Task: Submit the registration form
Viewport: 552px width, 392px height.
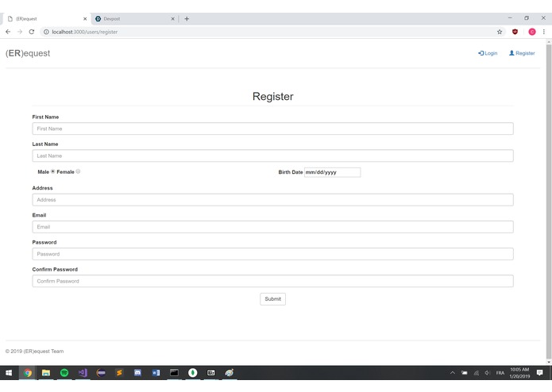Action: point(273,299)
